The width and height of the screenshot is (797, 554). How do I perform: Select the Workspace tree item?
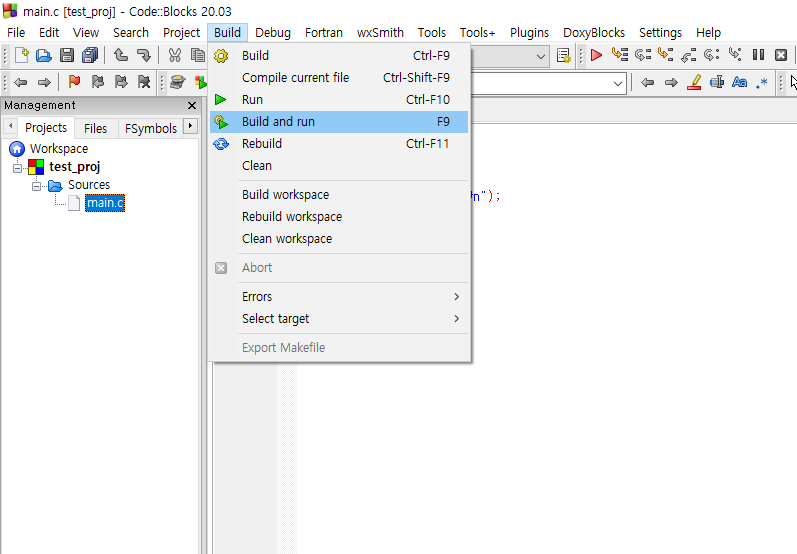click(x=59, y=149)
